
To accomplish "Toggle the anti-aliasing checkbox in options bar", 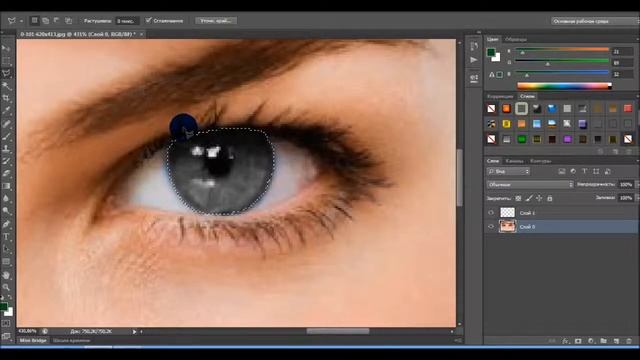I will click(149, 20).
